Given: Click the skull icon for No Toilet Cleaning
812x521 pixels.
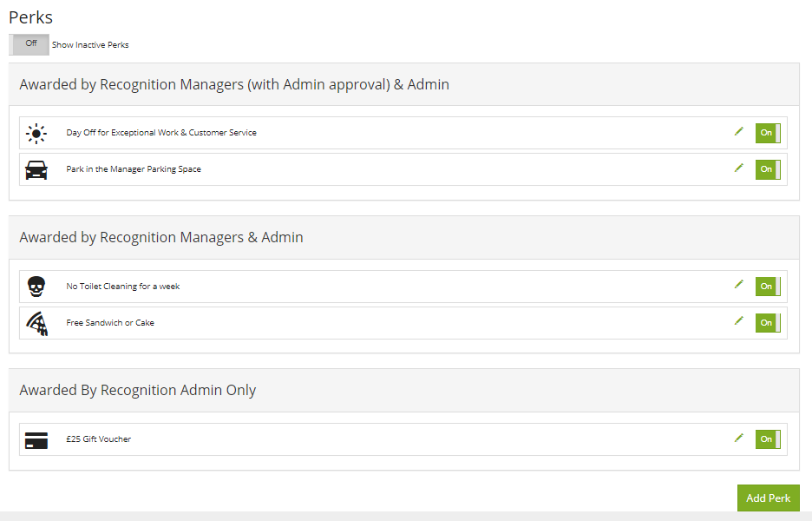Looking at the screenshot, I should pyautogui.click(x=36, y=287).
